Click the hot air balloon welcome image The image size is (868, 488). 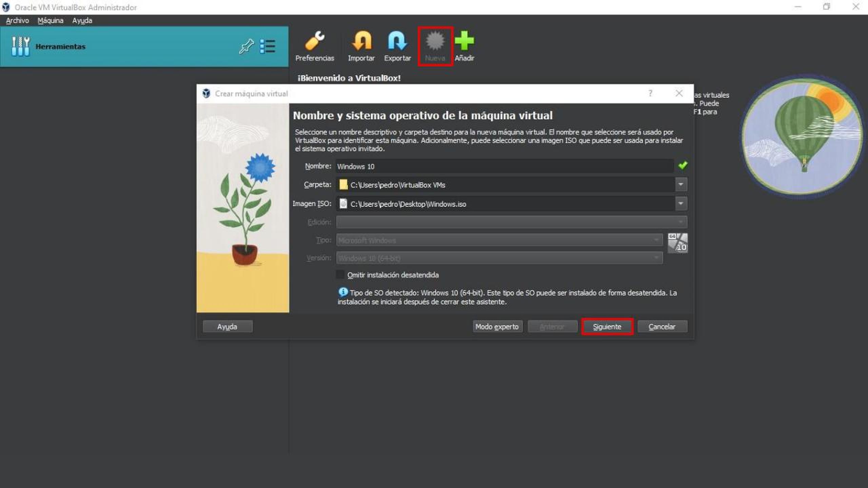pos(803,136)
